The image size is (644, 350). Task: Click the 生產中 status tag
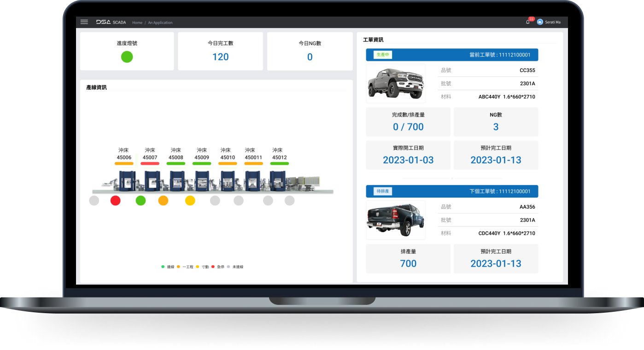pos(383,54)
